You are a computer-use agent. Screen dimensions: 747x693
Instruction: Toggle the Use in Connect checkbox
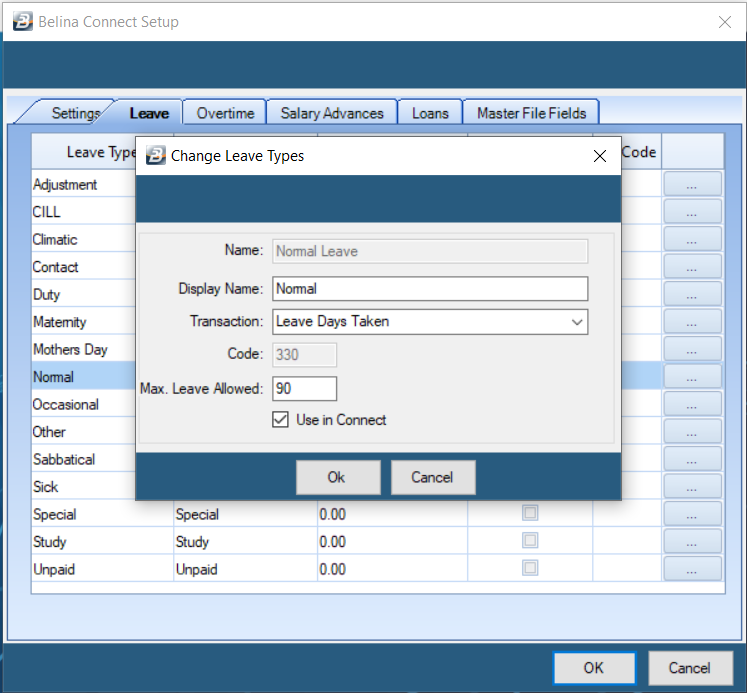pos(280,420)
